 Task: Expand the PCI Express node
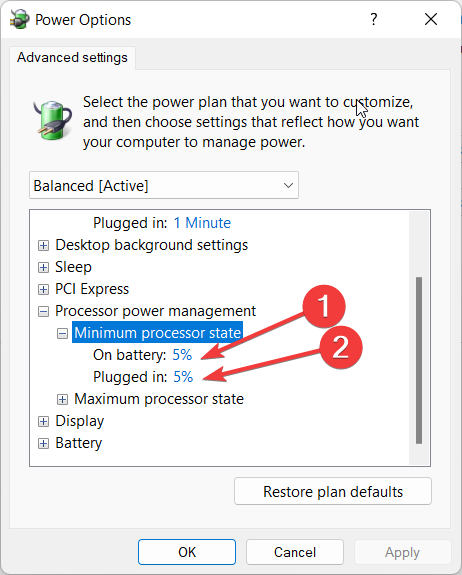(x=43, y=289)
